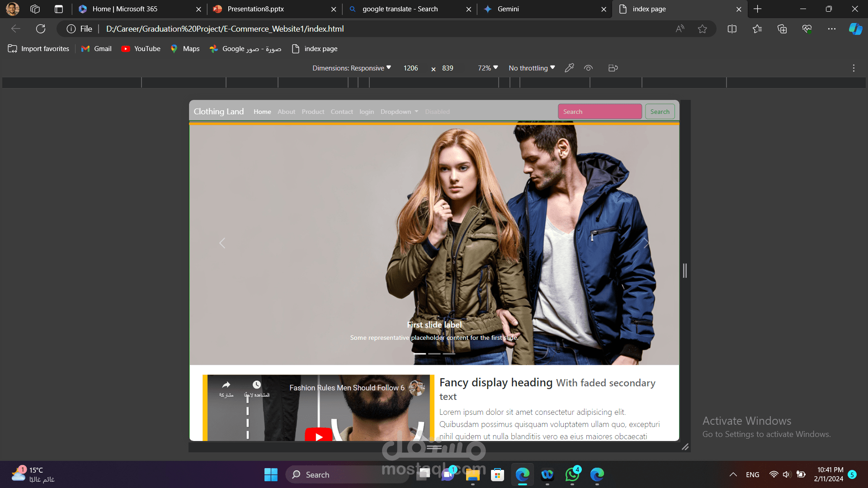Viewport: 868px width, 488px height.
Task: Click the Home link in the navbar
Action: [262, 112]
